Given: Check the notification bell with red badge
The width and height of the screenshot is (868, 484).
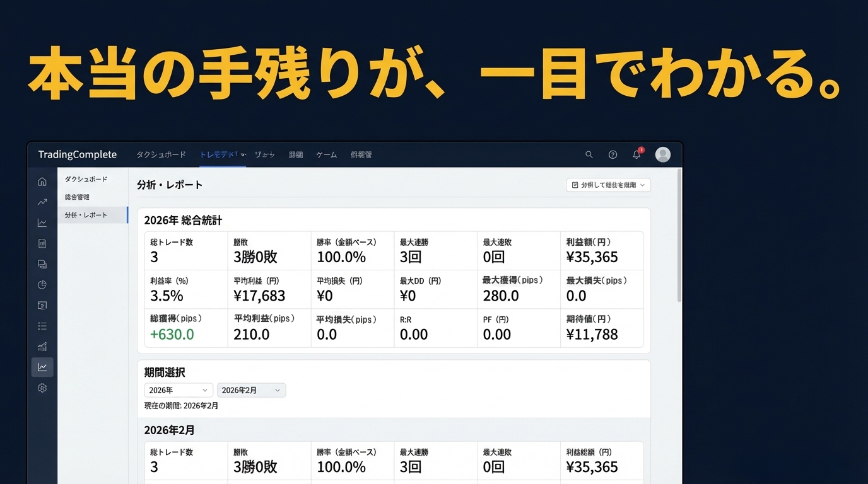Looking at the screenshot, I should [636, 154].
